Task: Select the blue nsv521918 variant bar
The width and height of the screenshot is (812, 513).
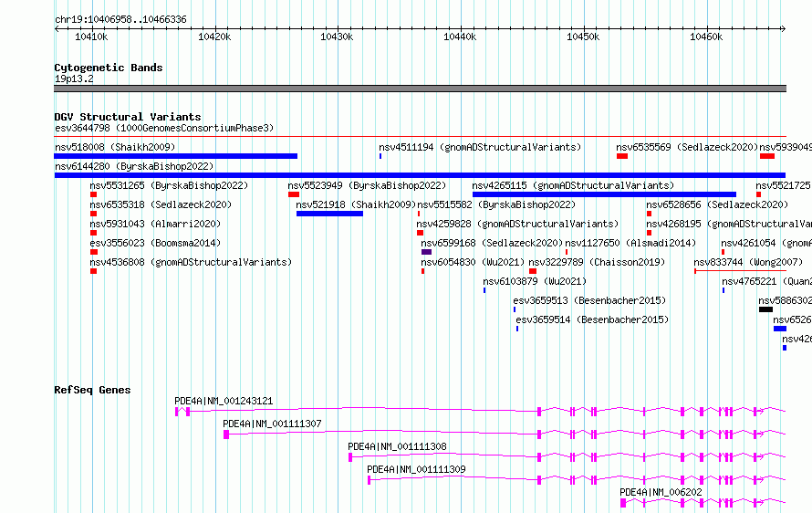Action: click(329, 214)
